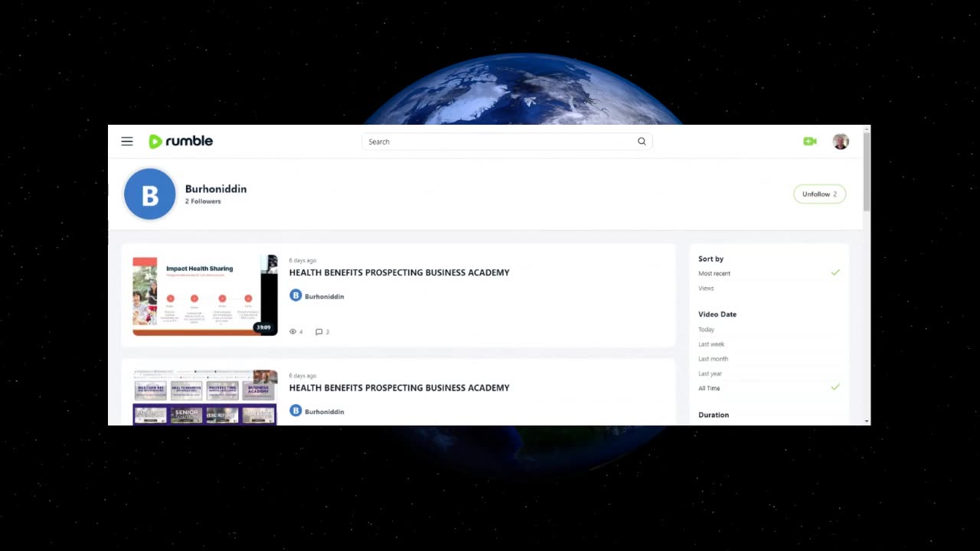The image size is (980, 551).
Task: Open first Health Benefits video title
Action: pos(399,272)
